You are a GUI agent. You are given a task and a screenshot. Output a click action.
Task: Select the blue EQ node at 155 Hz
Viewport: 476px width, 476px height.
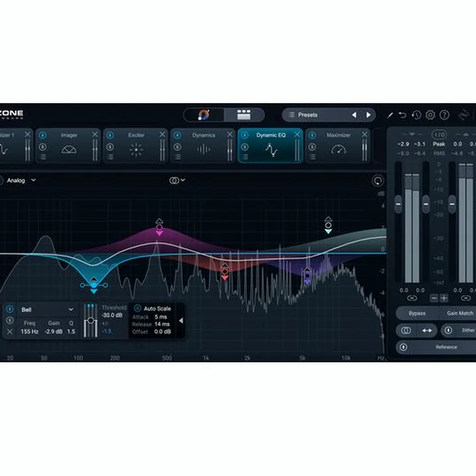pyautogui.click(x=94, y=285)
